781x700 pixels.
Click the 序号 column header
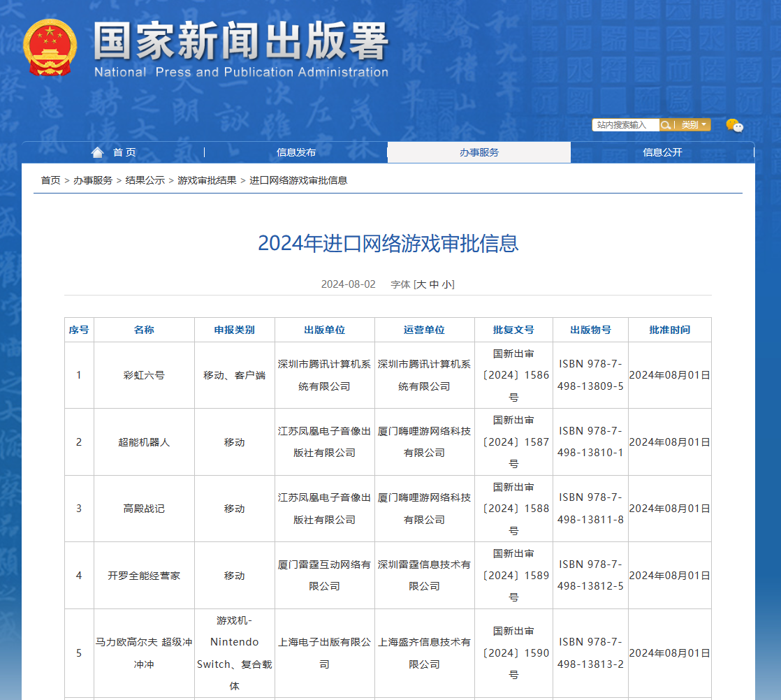79,330
